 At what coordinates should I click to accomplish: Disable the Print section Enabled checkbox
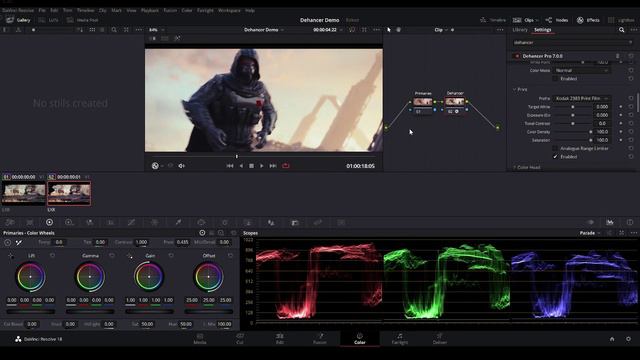point(555,157)
